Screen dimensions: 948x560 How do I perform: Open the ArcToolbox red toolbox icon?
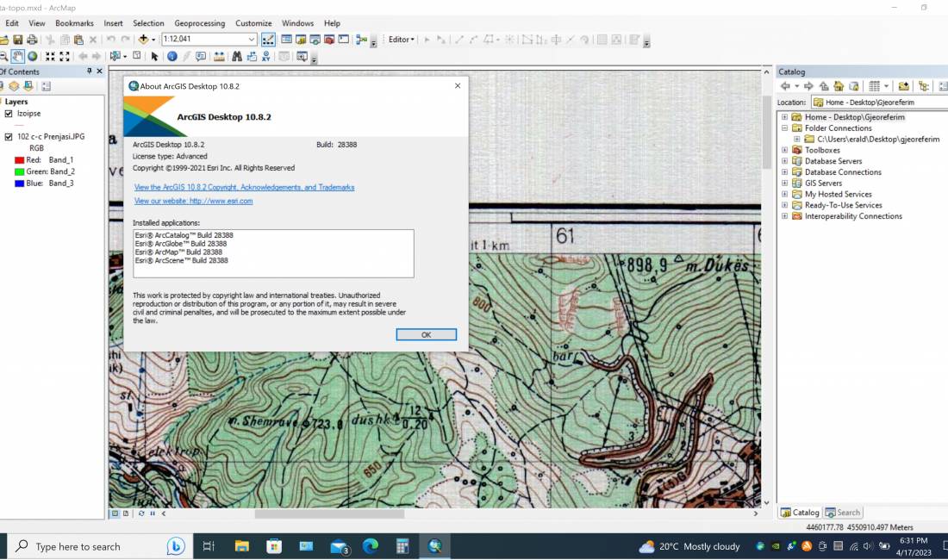point(329,40)
